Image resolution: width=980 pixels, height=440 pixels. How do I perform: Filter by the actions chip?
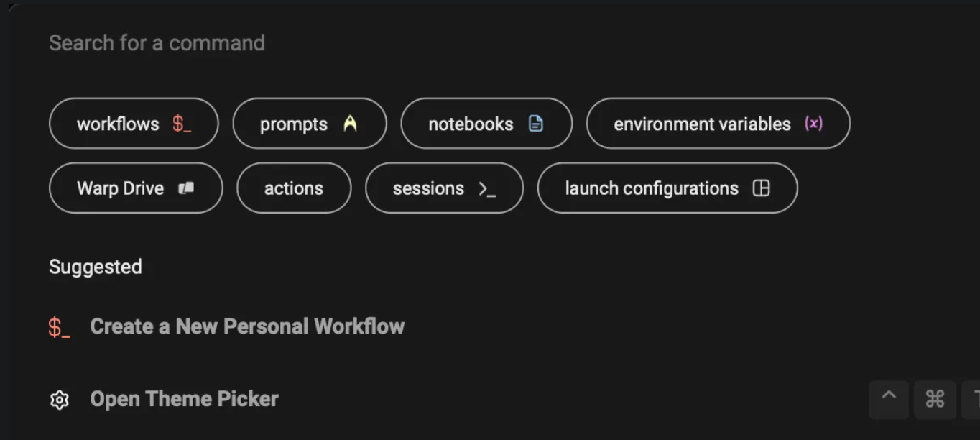(x=294, y=188)
